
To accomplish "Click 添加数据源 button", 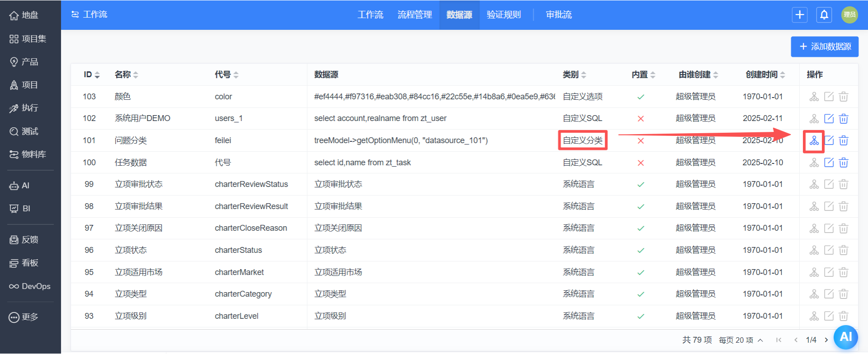I will coord(825,47).
